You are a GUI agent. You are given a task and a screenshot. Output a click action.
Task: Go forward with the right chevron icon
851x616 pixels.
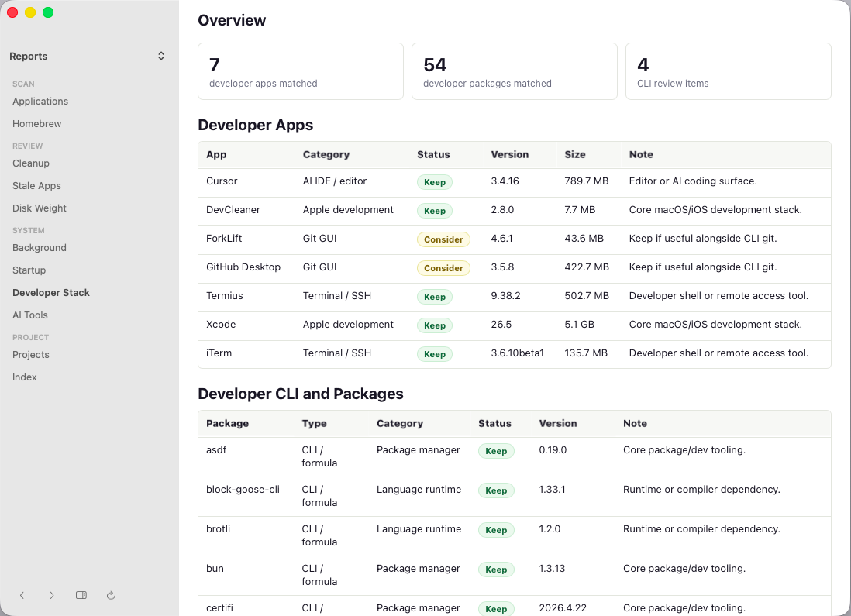point(52,595)
